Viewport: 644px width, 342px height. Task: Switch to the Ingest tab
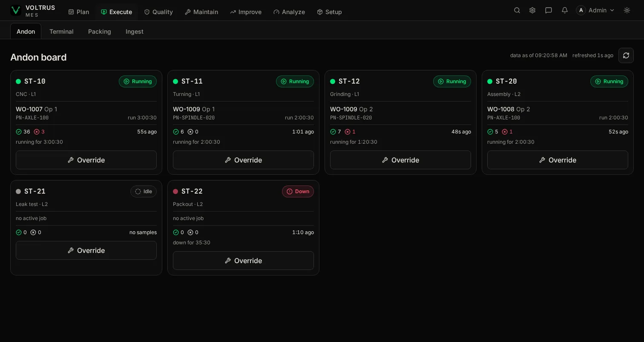(x=135, y=32)
